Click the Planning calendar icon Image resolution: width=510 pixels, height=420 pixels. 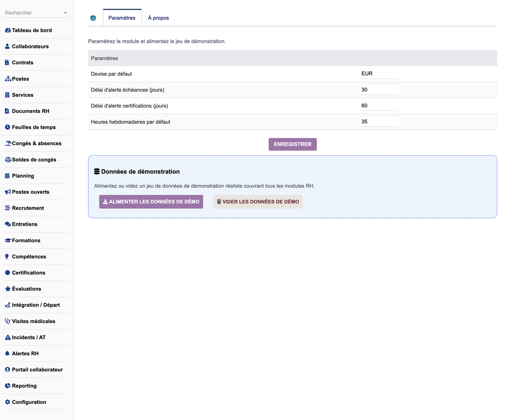pos(7,176)
